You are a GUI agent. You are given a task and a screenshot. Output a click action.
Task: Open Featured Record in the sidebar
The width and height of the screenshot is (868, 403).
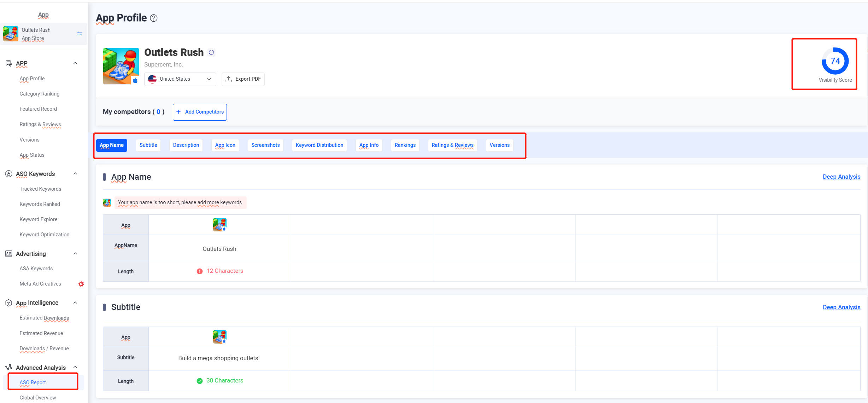coord(38,109)
